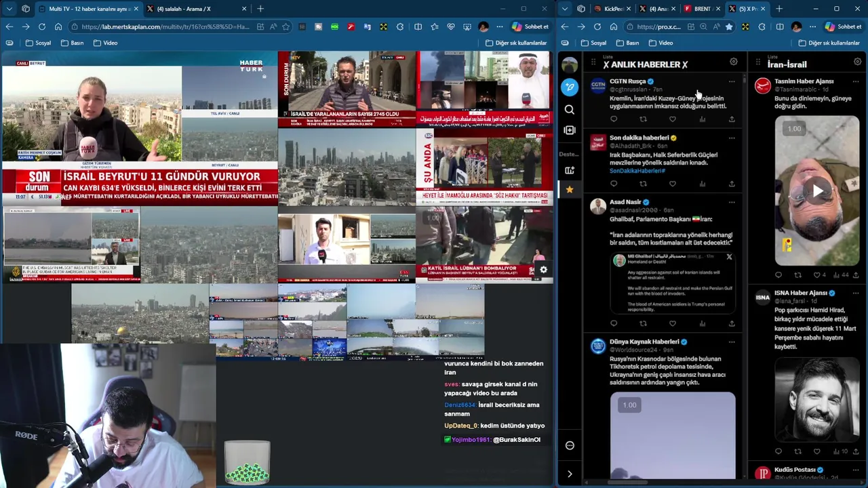Open ANLIK HABERLER column settings gear
The image size is (868, 488).
pos(733,62)
